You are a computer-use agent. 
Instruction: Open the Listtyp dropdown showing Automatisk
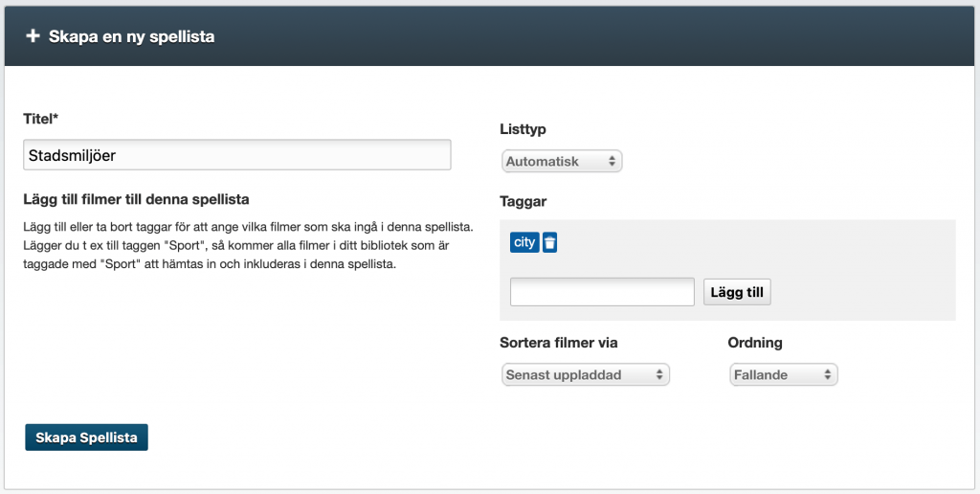[562, 162]
